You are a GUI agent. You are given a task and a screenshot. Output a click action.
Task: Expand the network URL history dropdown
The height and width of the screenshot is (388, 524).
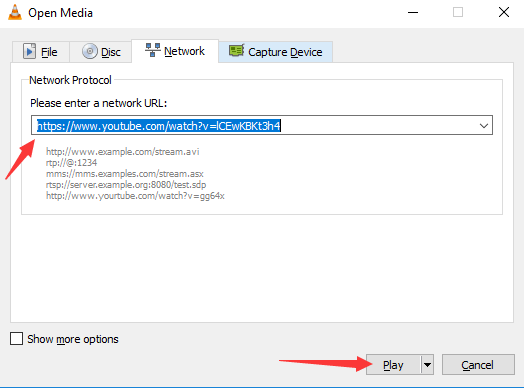tap(484, 126)
